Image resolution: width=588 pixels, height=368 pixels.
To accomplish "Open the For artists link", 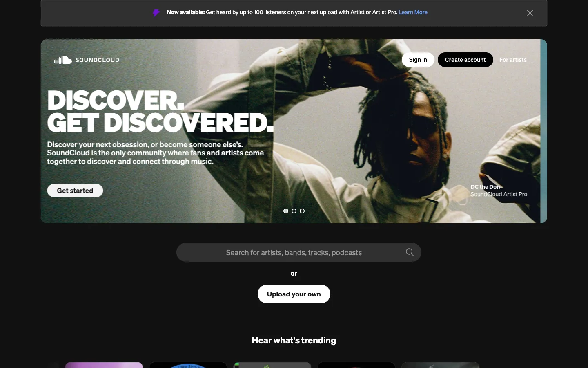I will click(513, 60).
